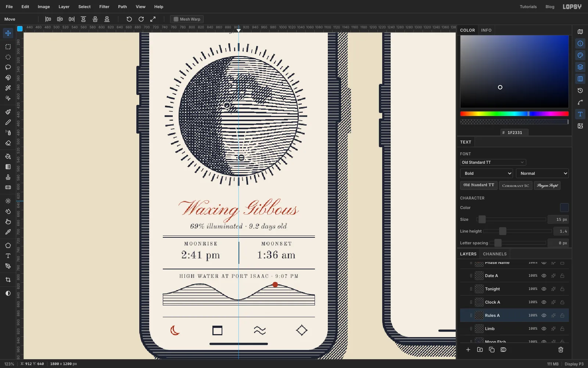
Task: Click the hex color input field
Action: point(514,132)
